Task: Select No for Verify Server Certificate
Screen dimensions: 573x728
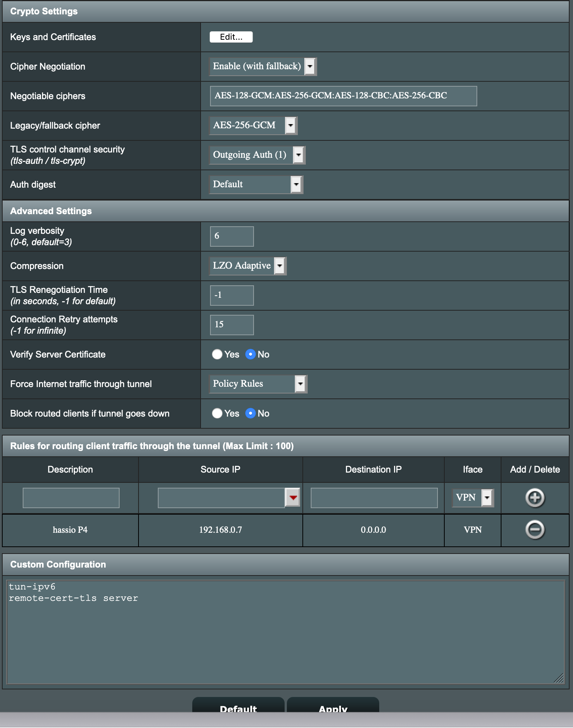Action: click(250, 354)
